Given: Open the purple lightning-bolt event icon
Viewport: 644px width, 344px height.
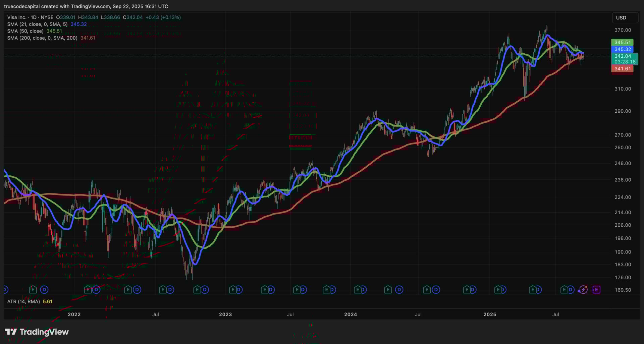Looking at the screenshot, I should (x=583, y=289).
